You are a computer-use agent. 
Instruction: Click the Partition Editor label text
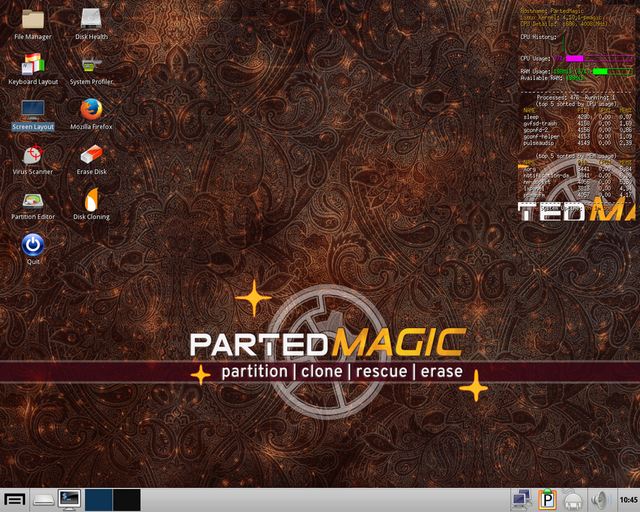point(33,217)
